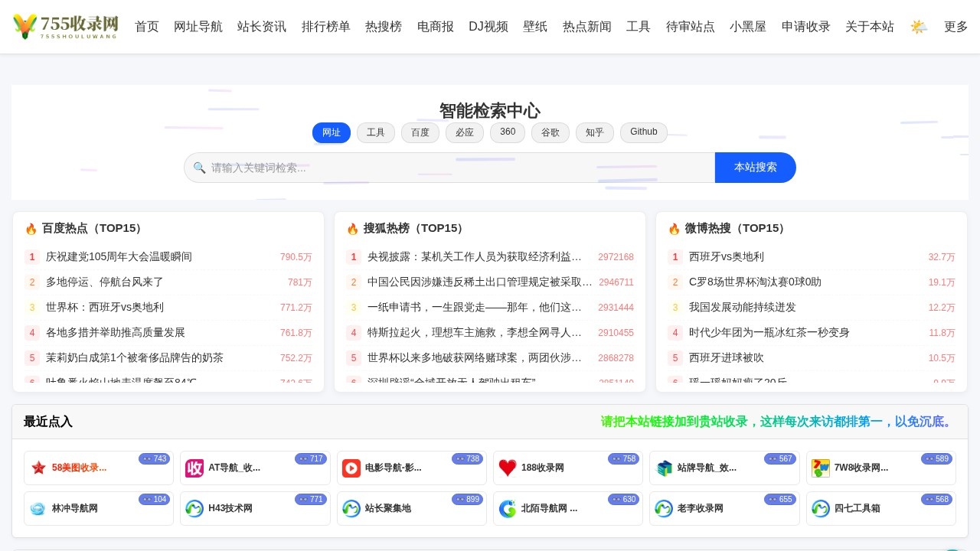The width and height of the screenshot is (980, 551).
Task: Open the 热搜榜 menu item
Action: click(384, 27)
